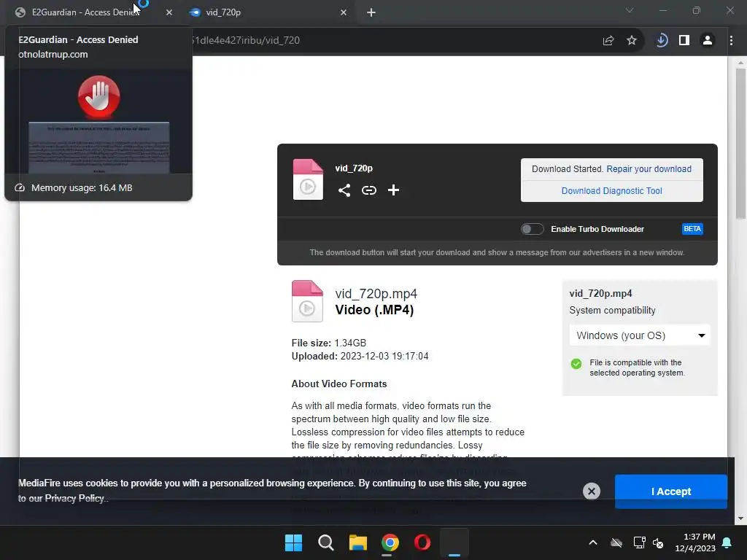Click the vid_720p file icon in dark panel

[x=308, y=179]
